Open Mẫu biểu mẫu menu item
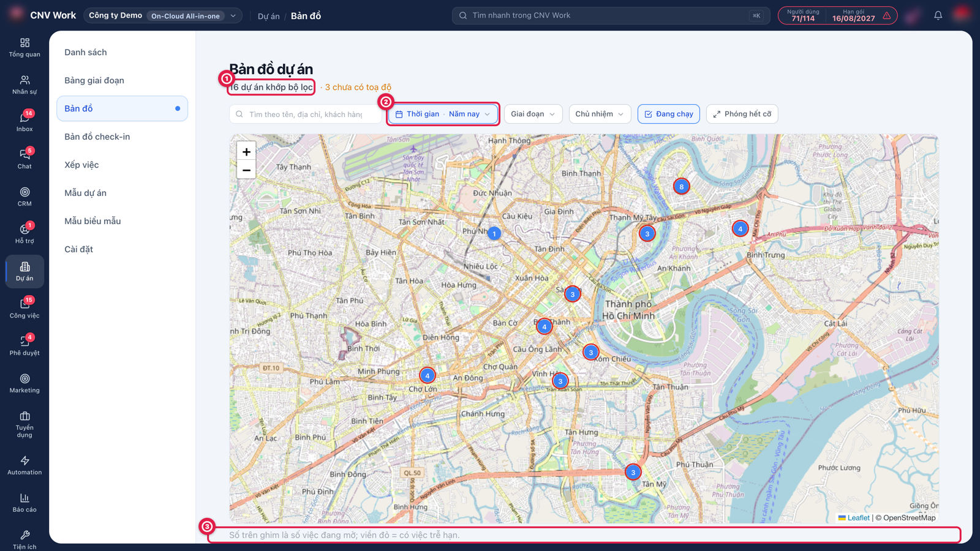Viewport: 980px width, 551px height. click(x=122, y=221)
